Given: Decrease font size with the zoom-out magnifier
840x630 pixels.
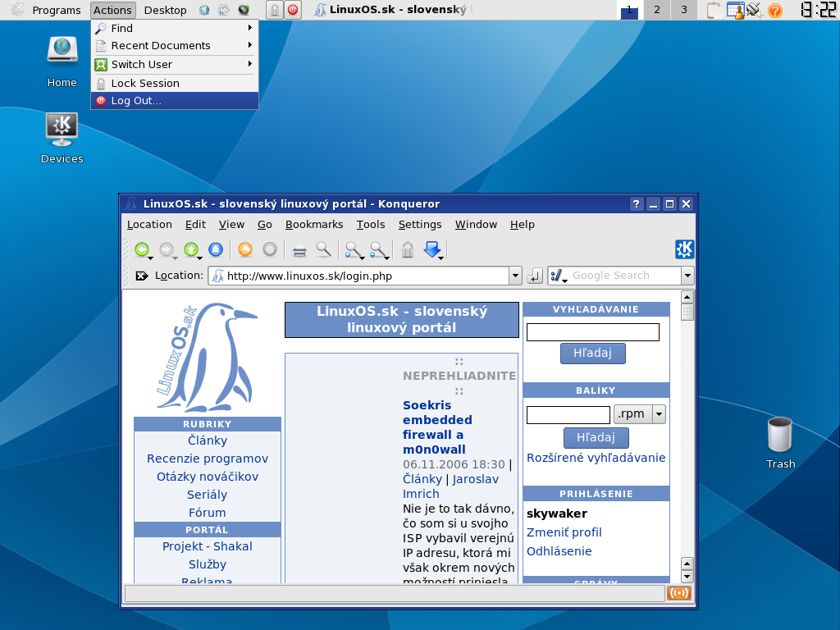Looking at the screenshot, I should [378, 249].
